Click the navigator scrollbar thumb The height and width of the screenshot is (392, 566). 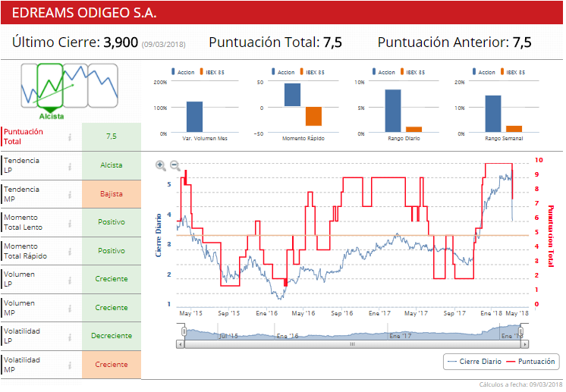click(352, 344)
